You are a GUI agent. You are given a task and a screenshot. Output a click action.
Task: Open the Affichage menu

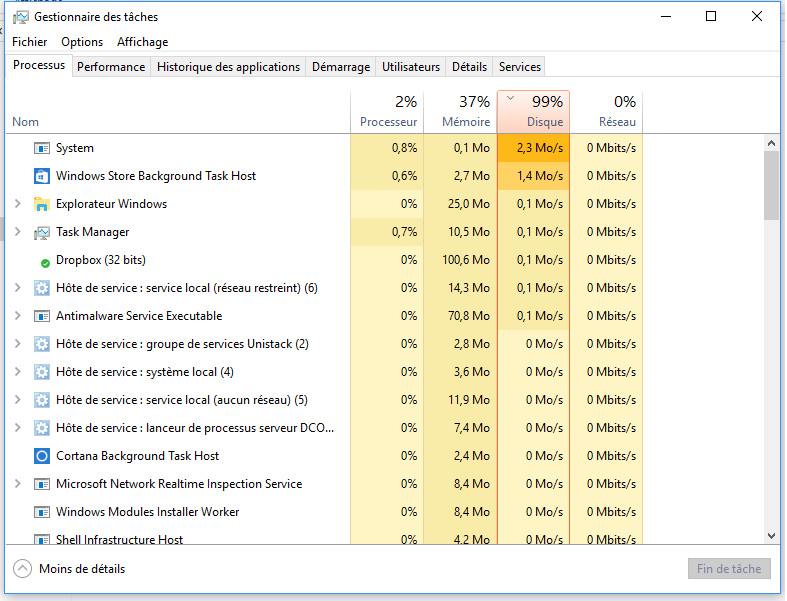pos(142,42)
